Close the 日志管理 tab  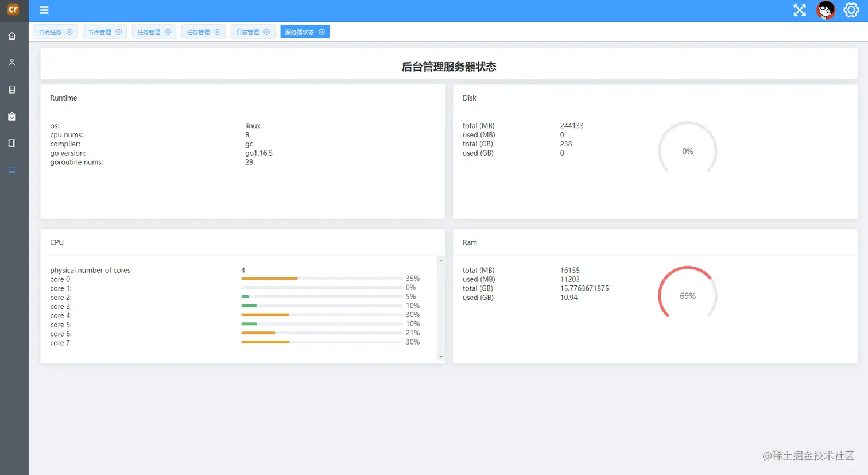click(x=266, y=32)
